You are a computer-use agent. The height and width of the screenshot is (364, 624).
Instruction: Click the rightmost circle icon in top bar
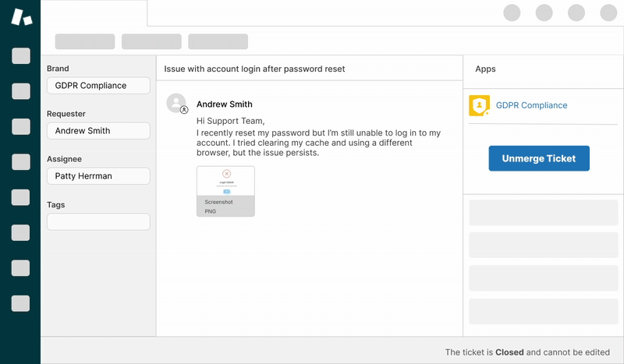point(608,12)
